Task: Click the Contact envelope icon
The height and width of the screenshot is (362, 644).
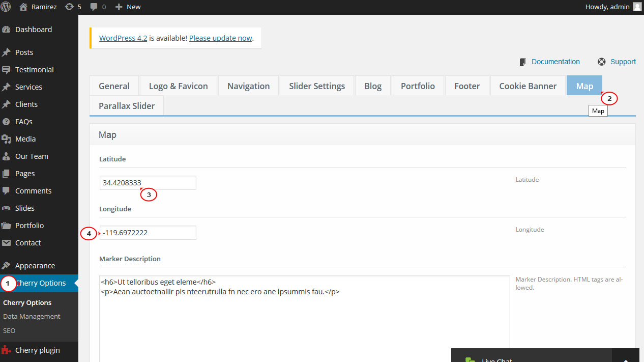Action: pyautogui.click(x=6, y=243)
